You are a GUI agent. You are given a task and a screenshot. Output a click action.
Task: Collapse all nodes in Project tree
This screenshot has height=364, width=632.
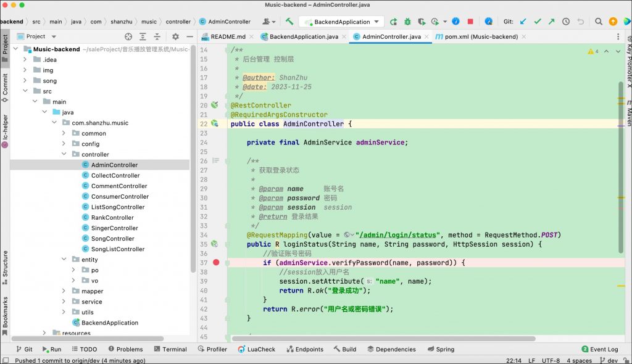(157, 37)
